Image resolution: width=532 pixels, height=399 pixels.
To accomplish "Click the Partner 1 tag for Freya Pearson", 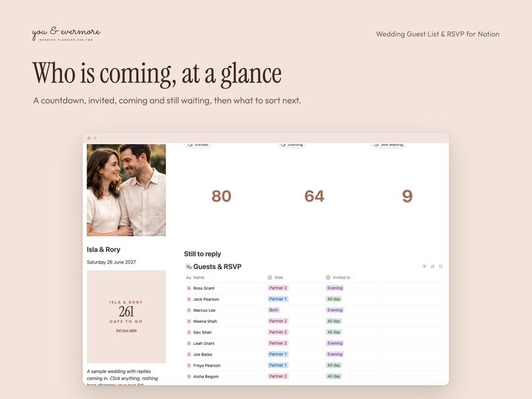I will [x=278, y=366].
